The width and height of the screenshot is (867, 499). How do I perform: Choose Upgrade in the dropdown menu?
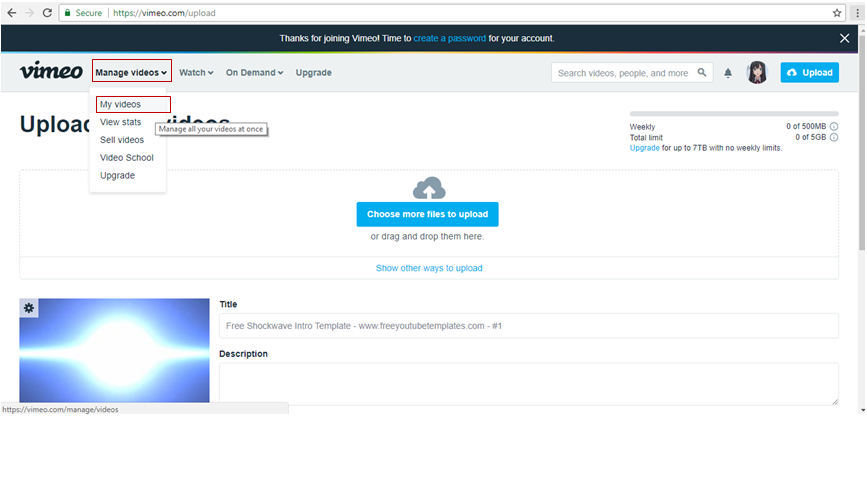[x=117, y=175]
